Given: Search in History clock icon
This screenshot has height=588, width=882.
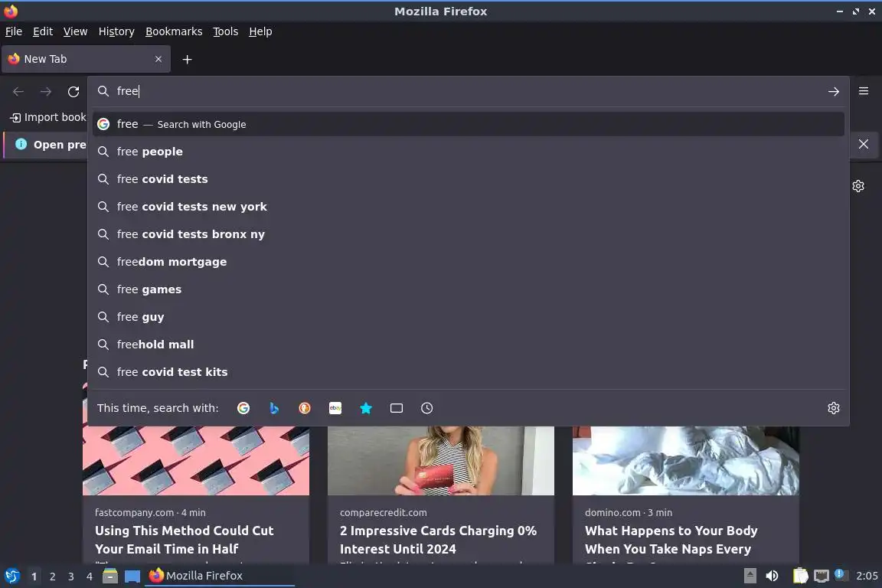Looking at the screenshot, I should (x=427, y=408).
